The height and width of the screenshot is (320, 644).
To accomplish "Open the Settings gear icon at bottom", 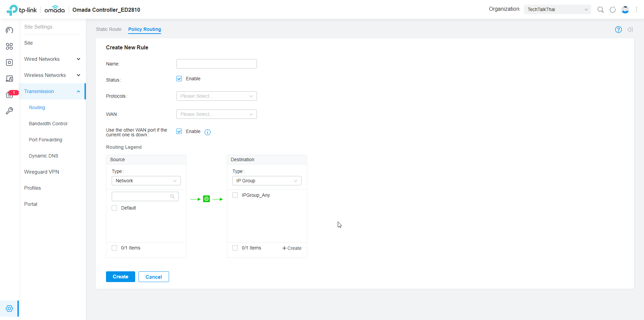I will pyautogui.click(x=9, y=309).
